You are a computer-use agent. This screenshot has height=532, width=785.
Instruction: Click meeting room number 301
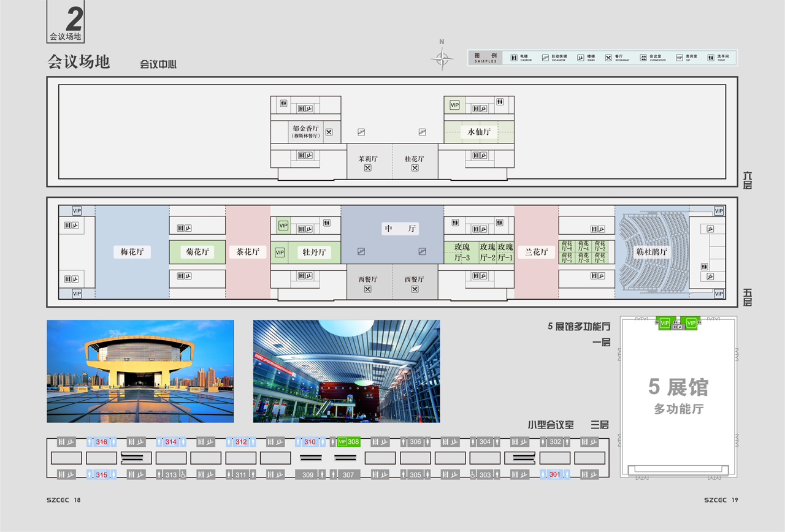(x=555, y=474)
